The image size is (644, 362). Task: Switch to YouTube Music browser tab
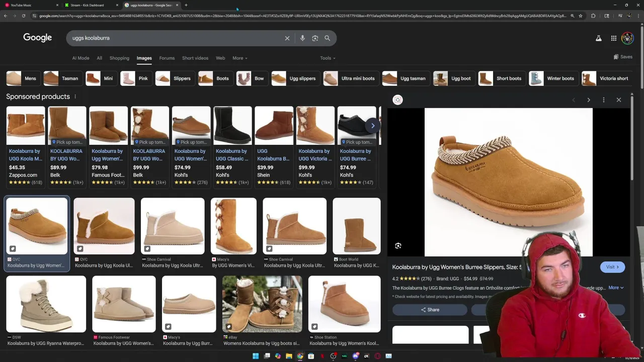coord(30,5)
